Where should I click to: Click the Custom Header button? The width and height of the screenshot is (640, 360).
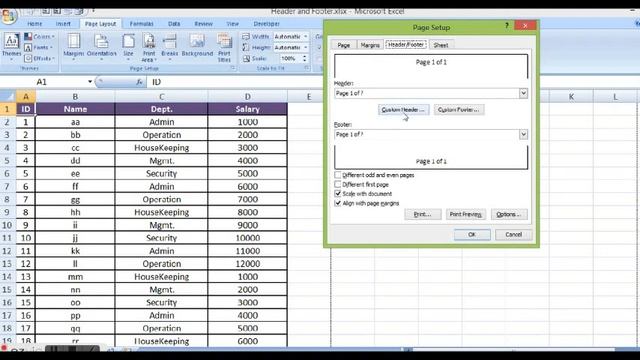click(403, 110)
